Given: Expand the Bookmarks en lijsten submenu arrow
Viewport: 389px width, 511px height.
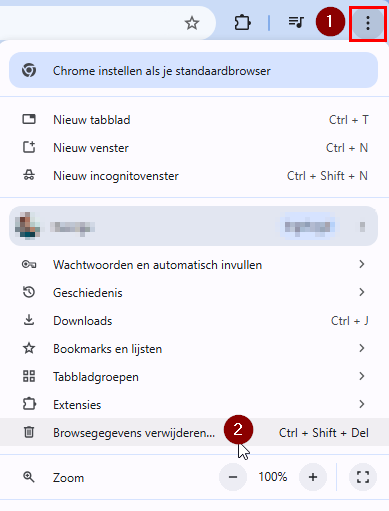Looking at the screenshot, I should click(362, 348).
